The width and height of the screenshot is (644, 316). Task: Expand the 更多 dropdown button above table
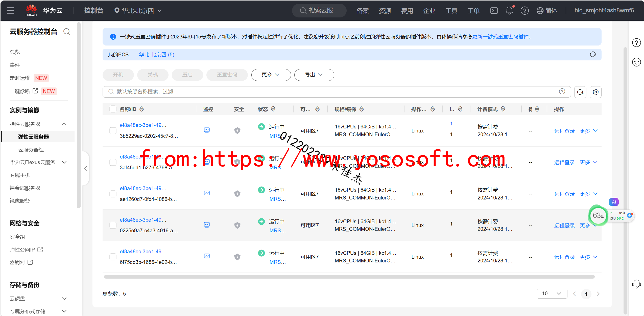[x=271, y=75]
